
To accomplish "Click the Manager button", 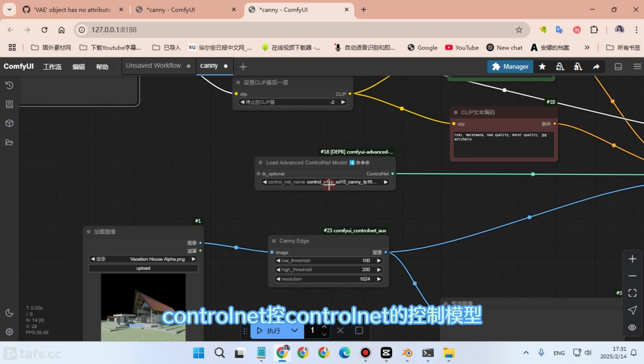I will (x=510, y=67).
